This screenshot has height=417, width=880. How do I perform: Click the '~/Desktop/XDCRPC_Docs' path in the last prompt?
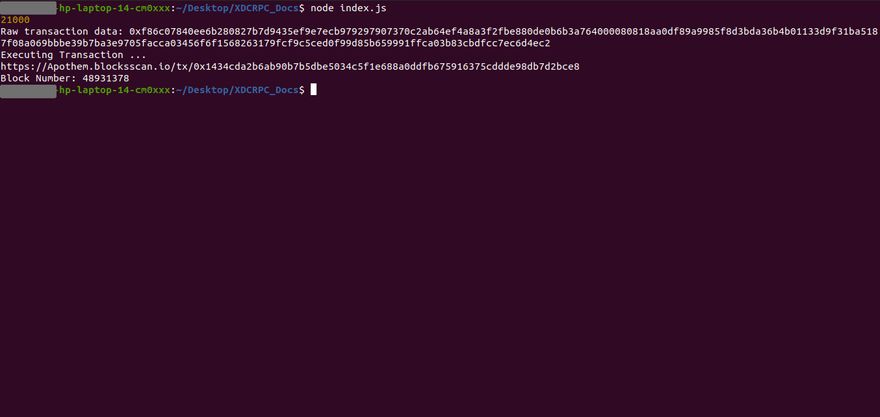tap(237, 90)
